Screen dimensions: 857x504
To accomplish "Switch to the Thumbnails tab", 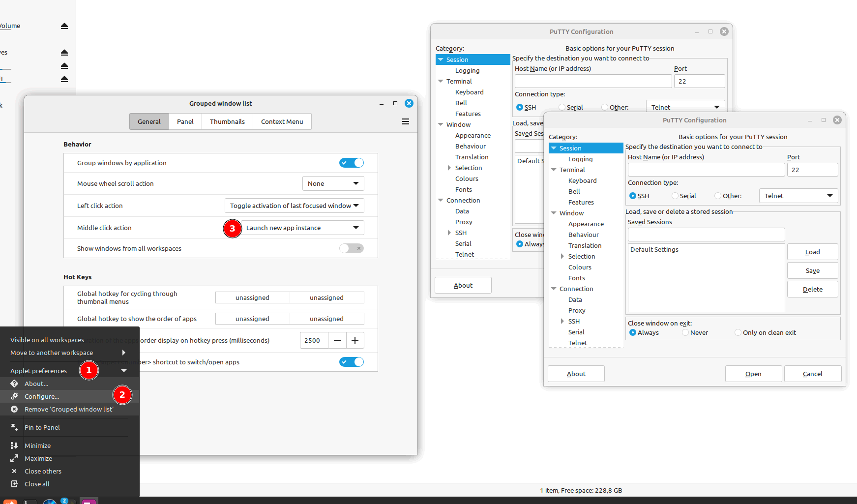I will coord(227,121).
